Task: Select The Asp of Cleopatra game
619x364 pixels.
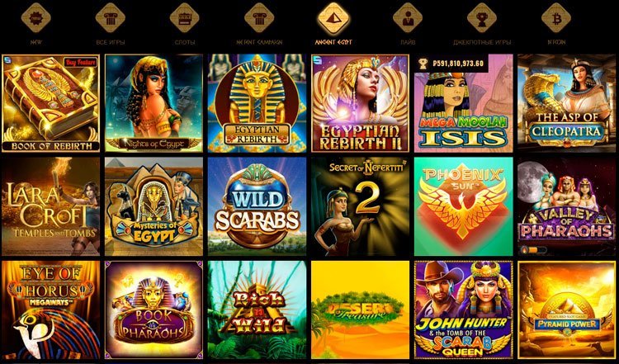Action: click(x=567, y=103)
